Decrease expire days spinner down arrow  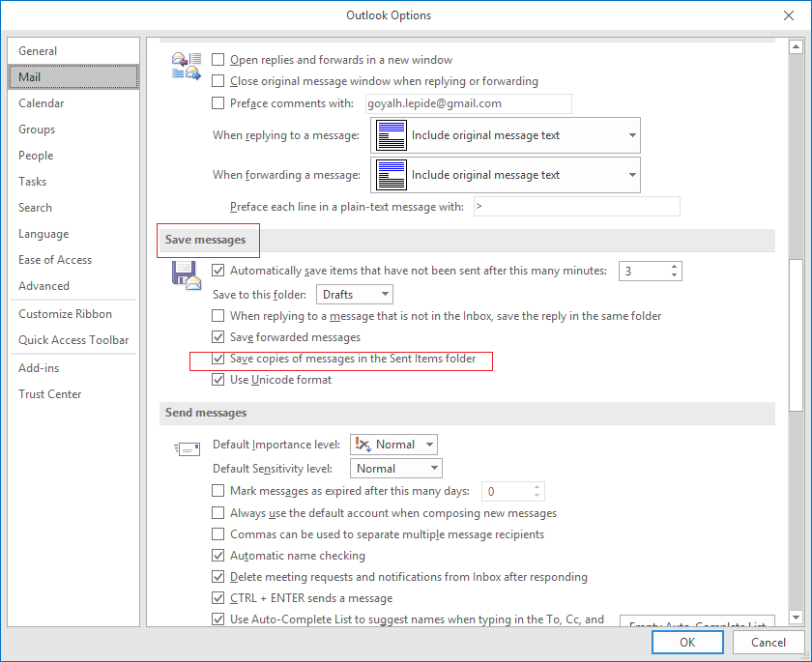(537, 495)
